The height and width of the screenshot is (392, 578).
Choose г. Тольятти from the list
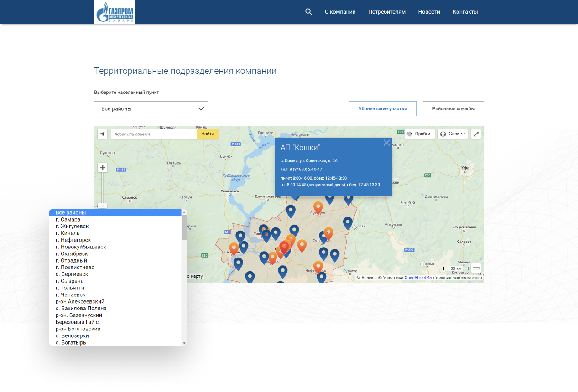click(115, 288)
